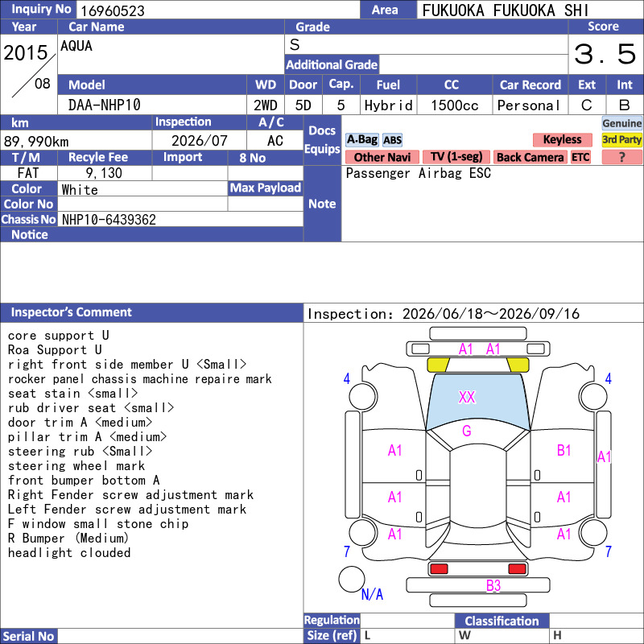644x644 pixels.
Task: Click comment 'steering wheel mark'
Action: pos(76,466)
